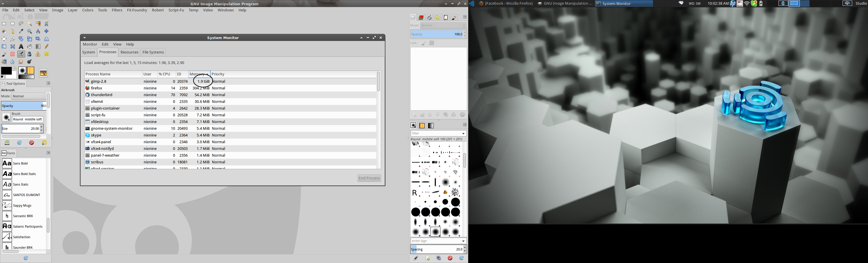Select the Ink tool
Image resolution: width=868 pixels, height=263 pixels.
(30, 54)
